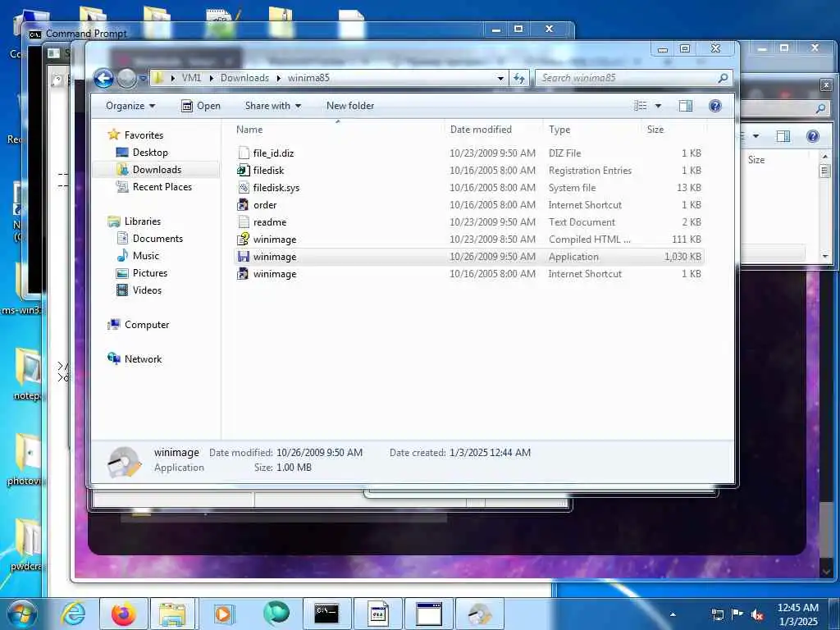
Task: Click the VM1 breadcrumb in the address bar
Action: tap(191, 78)
